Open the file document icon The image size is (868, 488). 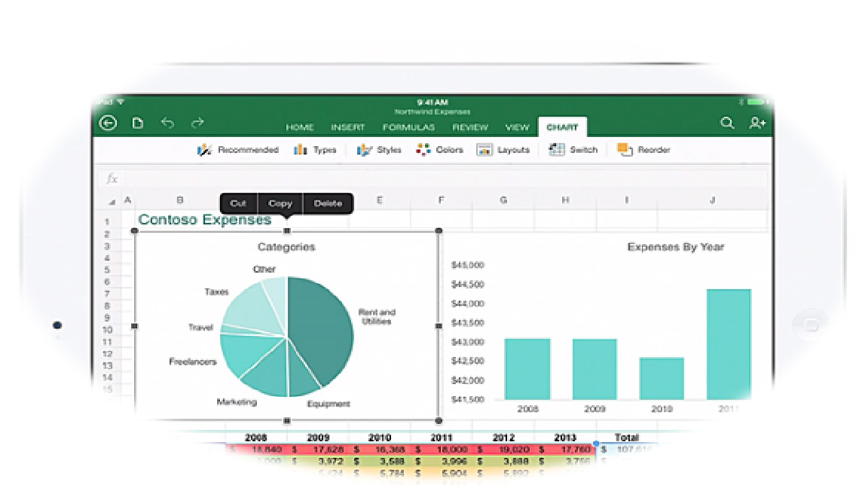pos(138,124)
